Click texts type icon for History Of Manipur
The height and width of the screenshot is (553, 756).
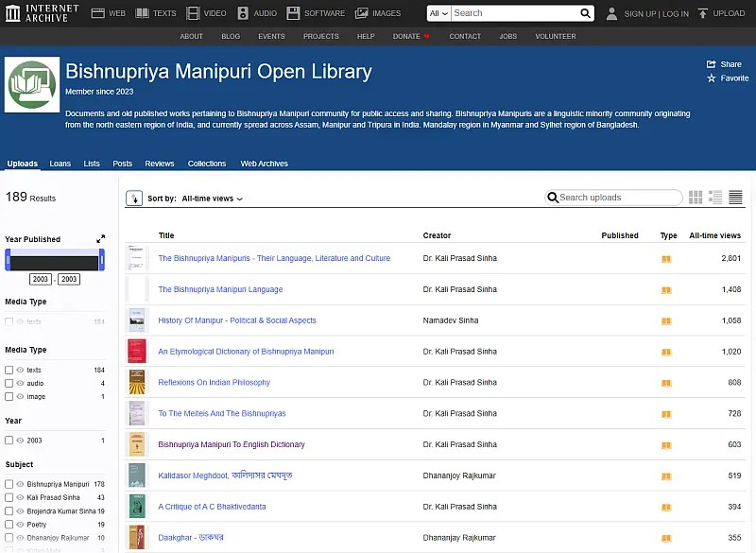(x=666, y=321)
